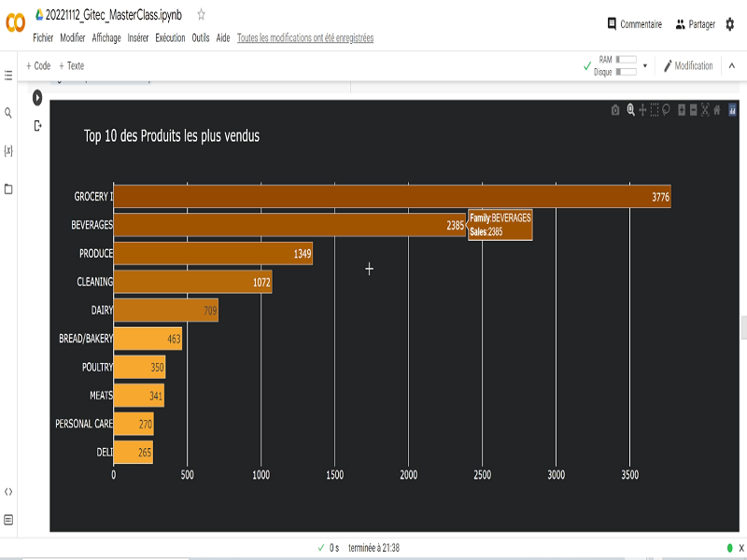This screenshot has width=747, height=560.
Task: Activate the Box Select tool
Action: click(655, 110)
